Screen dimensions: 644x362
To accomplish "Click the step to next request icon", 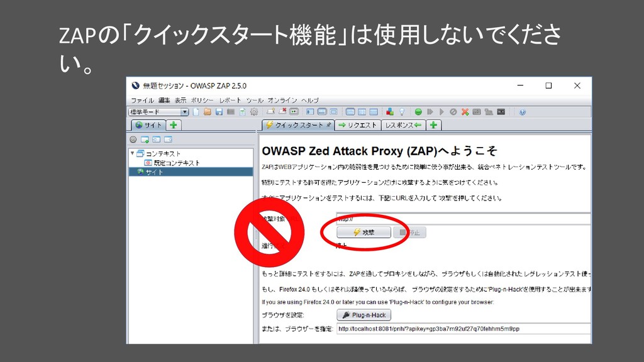I will pos(430,112).
